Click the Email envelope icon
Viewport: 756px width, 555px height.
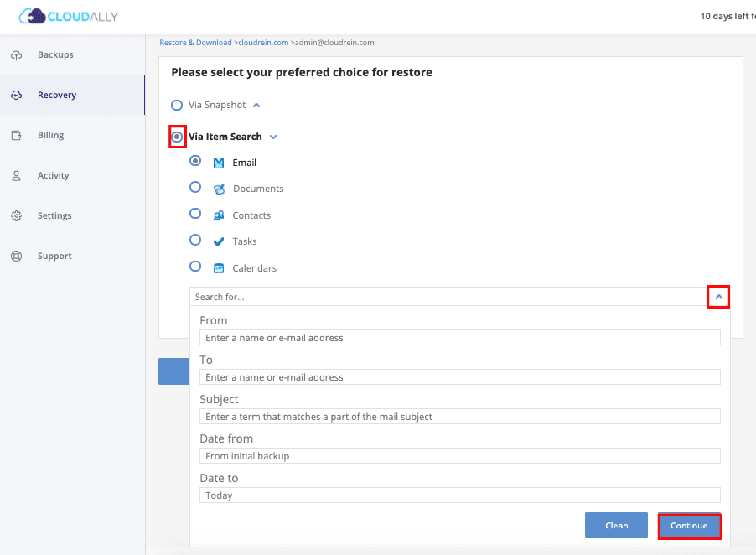click(x=219, y=163)
